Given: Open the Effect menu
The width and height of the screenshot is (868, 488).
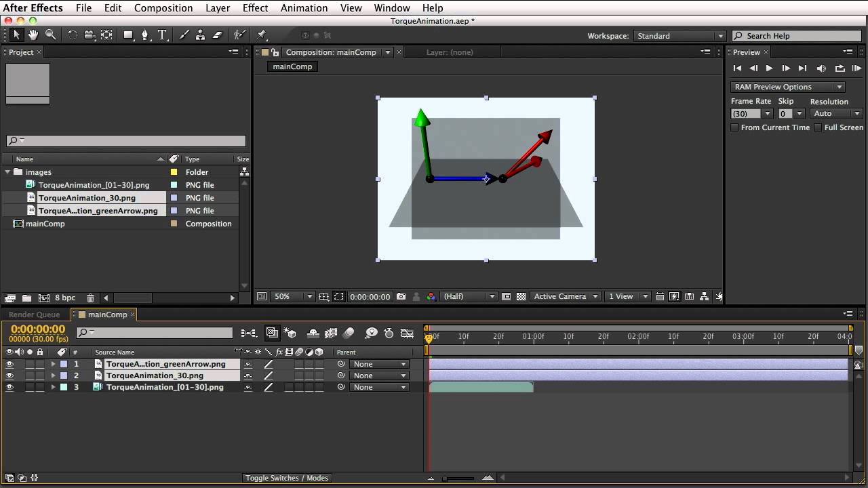Looking at the screenshot, I should pyautogui.click(x=255, y=7).
